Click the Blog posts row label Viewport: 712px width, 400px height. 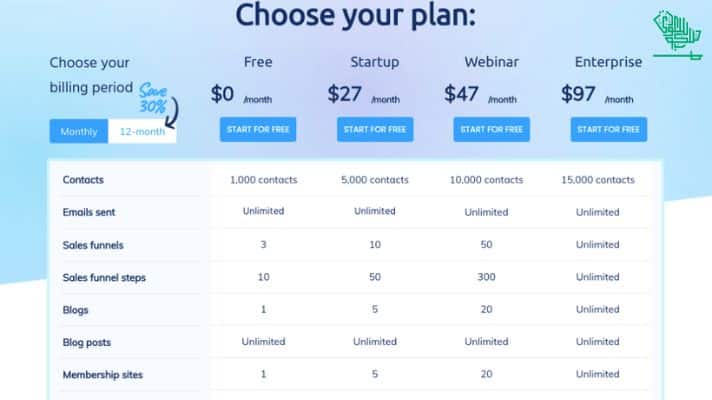87,342
